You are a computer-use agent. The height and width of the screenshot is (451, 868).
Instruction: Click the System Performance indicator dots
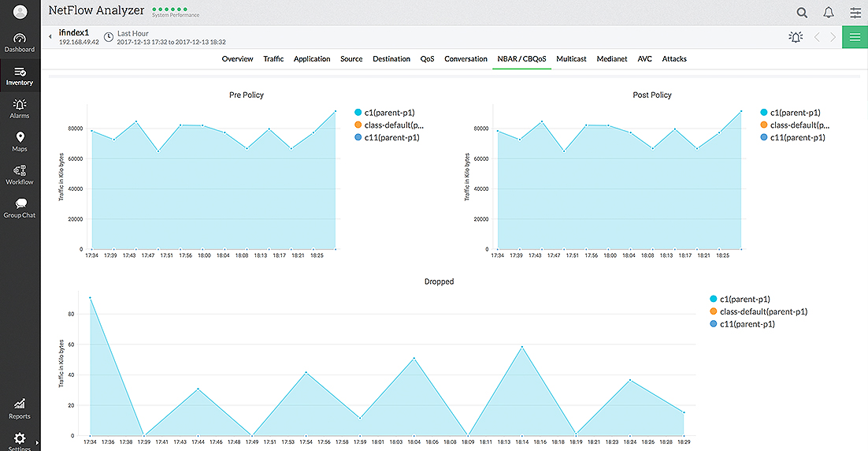click(x=170, y=9)
